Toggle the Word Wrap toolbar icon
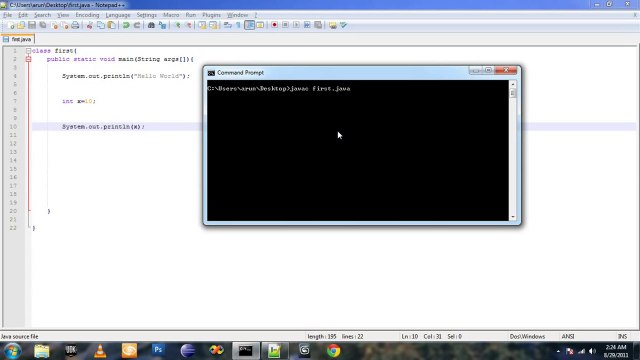This screenshot has height=360, width=640. point(228,25)
